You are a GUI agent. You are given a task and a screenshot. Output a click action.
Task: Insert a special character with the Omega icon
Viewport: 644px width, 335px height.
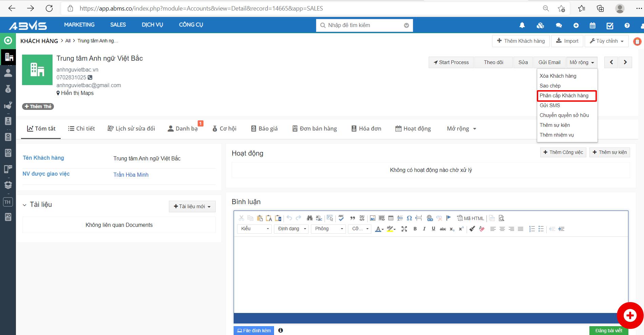[x=409, y=218]
